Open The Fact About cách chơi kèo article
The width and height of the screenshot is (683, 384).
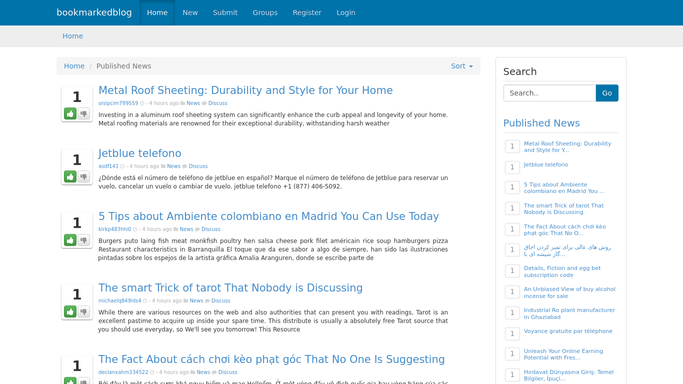(271, 359)
